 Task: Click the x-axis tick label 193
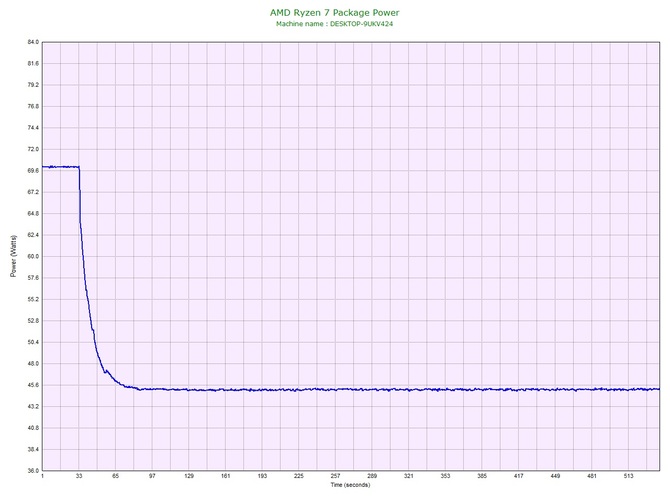pyautogui.click(x=262, y=476)
